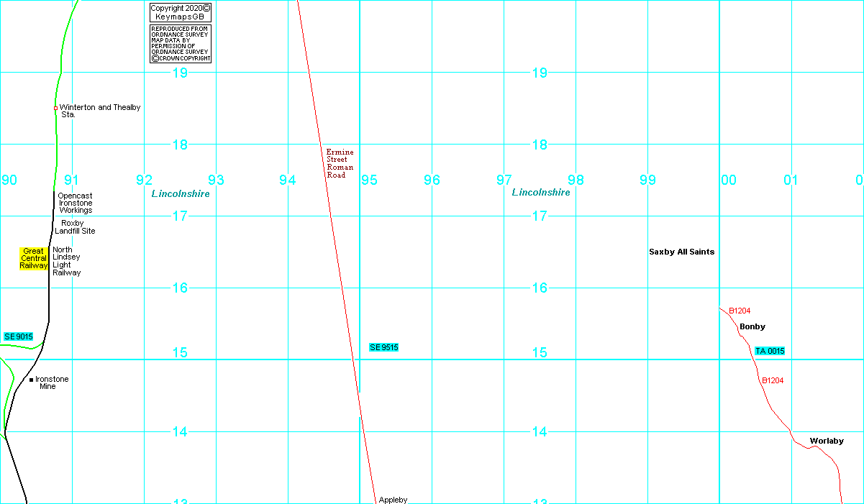Click the Ironstone Mine square marker
Viewport: 864px width, 504px height.
pyautogui.click(x=32, y=380)
